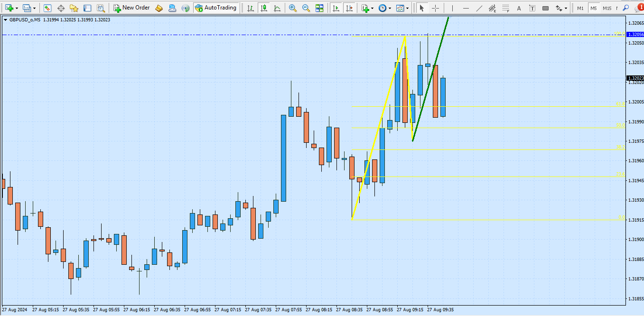Viewport: 644px width, 316px height.
Task: Zoom out on the chart
Action: tap(306, 8)
